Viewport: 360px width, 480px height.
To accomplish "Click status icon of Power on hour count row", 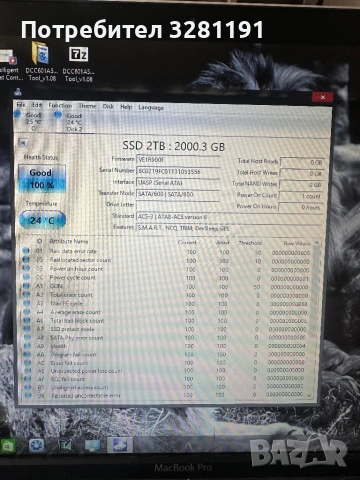I will [26, 268].
